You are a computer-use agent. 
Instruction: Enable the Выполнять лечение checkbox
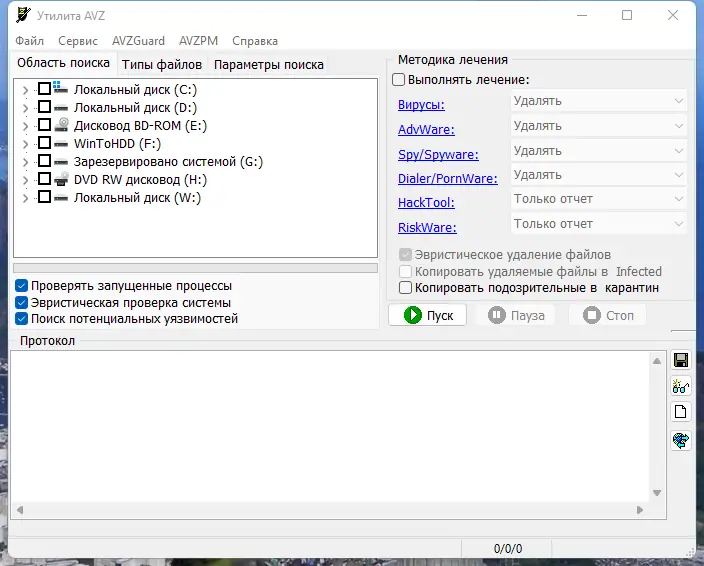click(398, 79)
